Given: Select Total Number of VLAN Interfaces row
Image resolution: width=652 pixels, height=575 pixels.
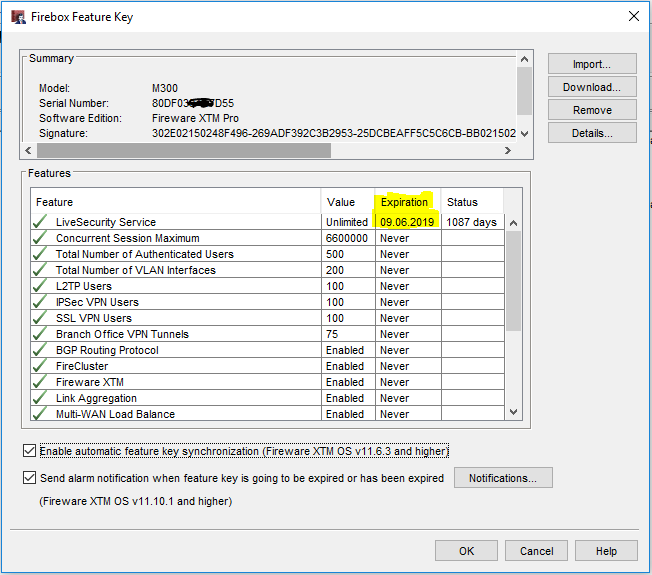Looking at the screenshot, I should 268,270.
